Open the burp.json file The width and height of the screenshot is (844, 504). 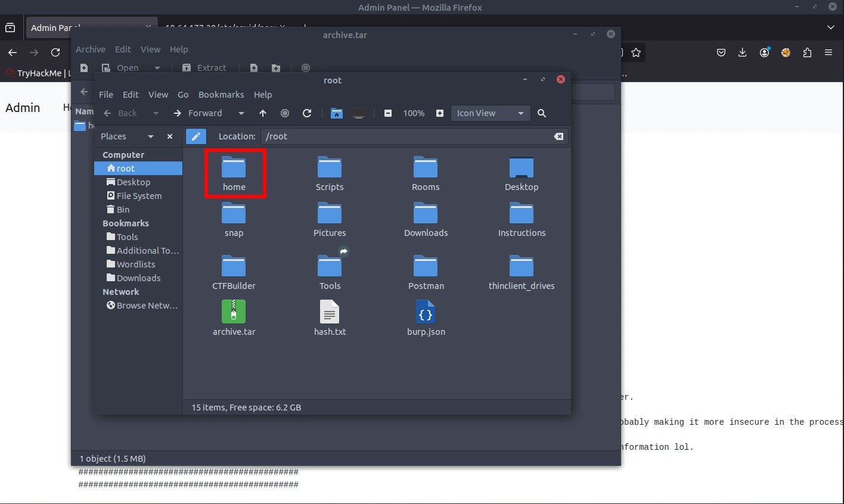pos(426,312)
